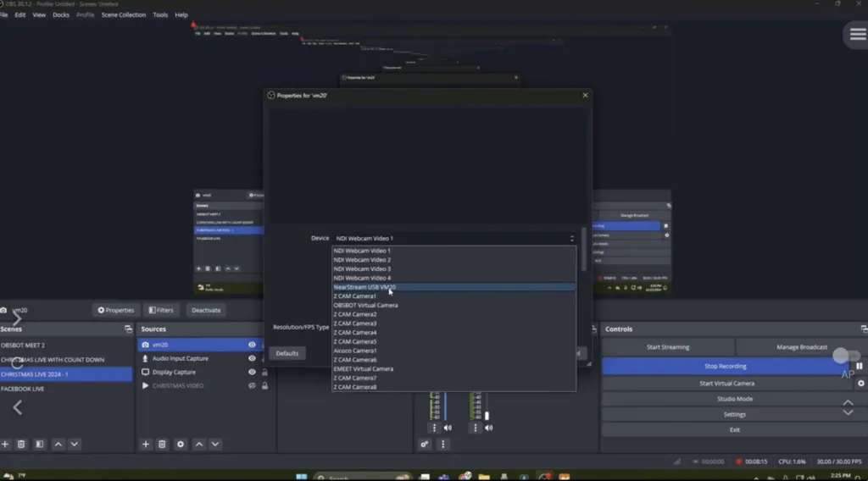Click the Properties dialog vertical scrollbar
Viewport: 868px width, 481px height.
click(584, 249)
